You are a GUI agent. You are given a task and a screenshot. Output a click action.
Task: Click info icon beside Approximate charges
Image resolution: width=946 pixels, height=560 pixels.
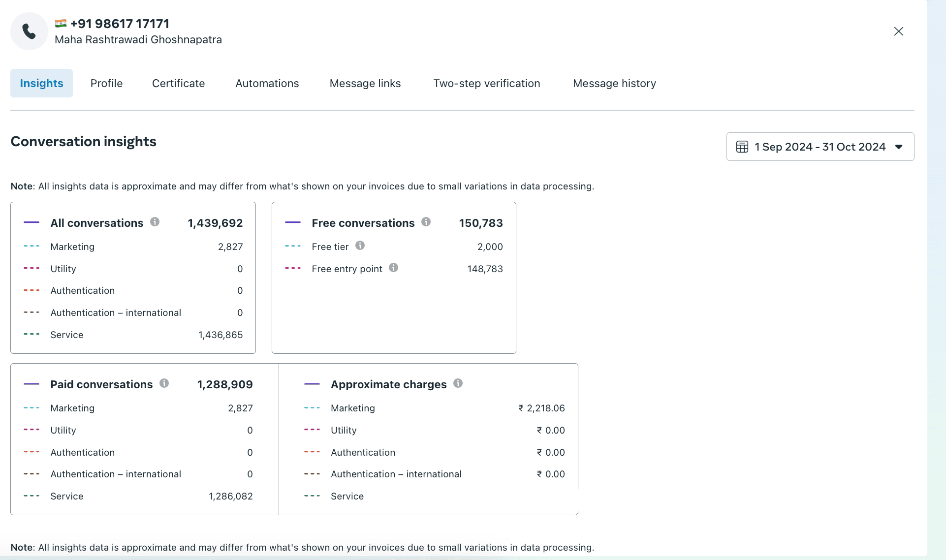point(458,383)
